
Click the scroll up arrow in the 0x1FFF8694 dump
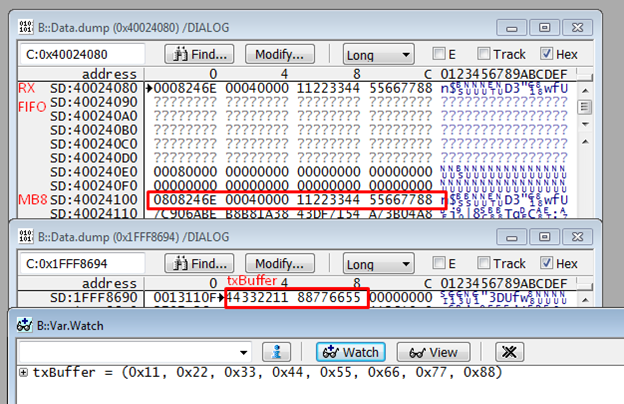pos(585,300)
